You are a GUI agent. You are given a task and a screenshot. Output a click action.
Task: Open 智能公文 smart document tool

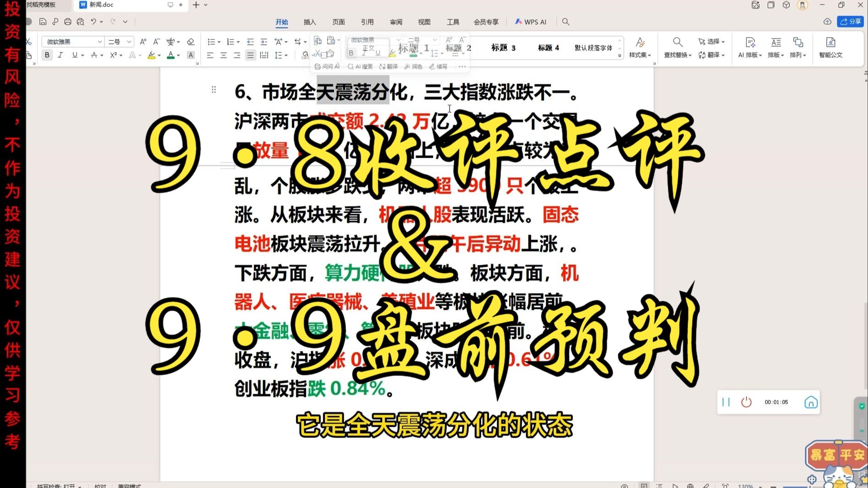(x=830, y=48)
